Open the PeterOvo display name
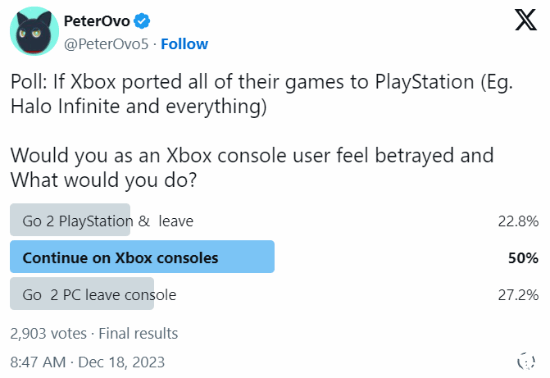The width and height of the screenshot is (550, 378). [97, 21]
